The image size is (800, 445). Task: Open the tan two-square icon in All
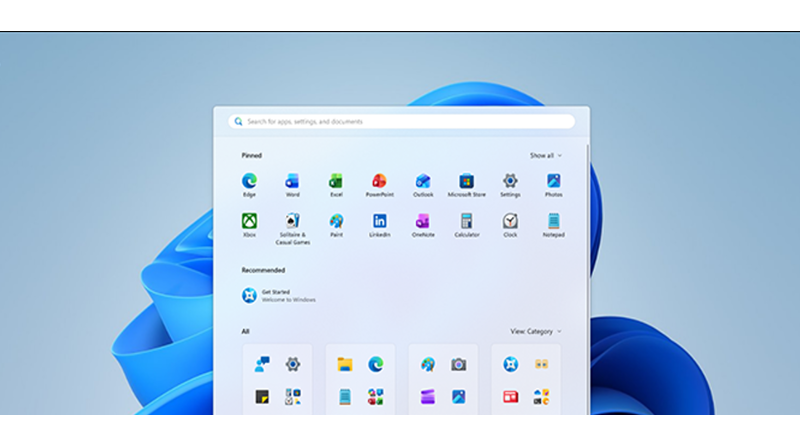[541, 364]
